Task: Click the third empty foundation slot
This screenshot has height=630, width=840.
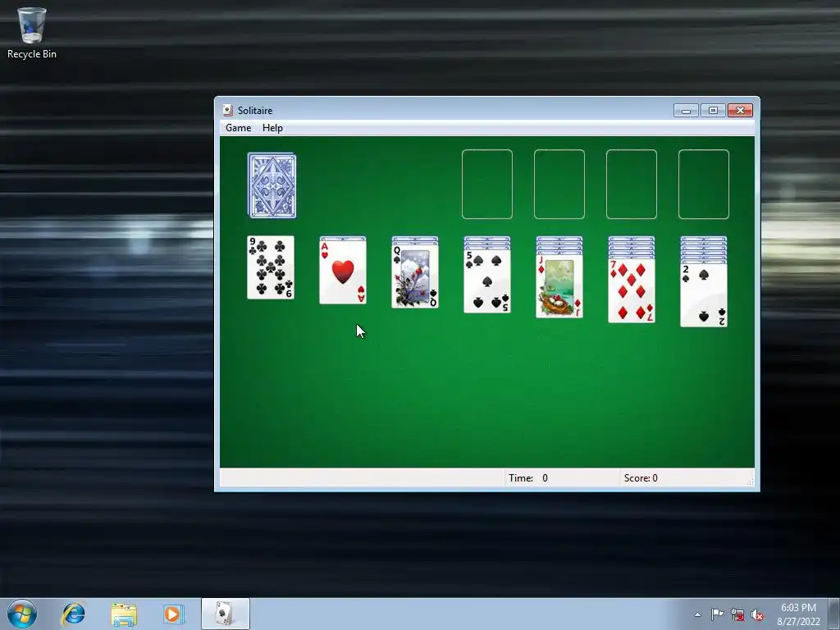Action: coord(632,185)
